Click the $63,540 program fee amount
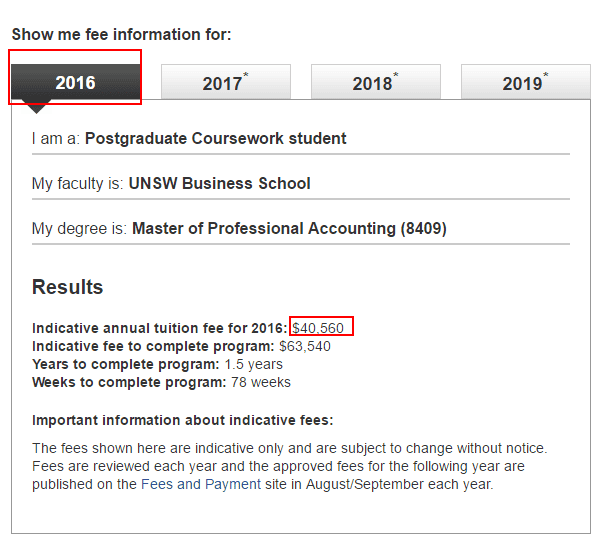This screenshot has height=548, width=595. [305, 346]
